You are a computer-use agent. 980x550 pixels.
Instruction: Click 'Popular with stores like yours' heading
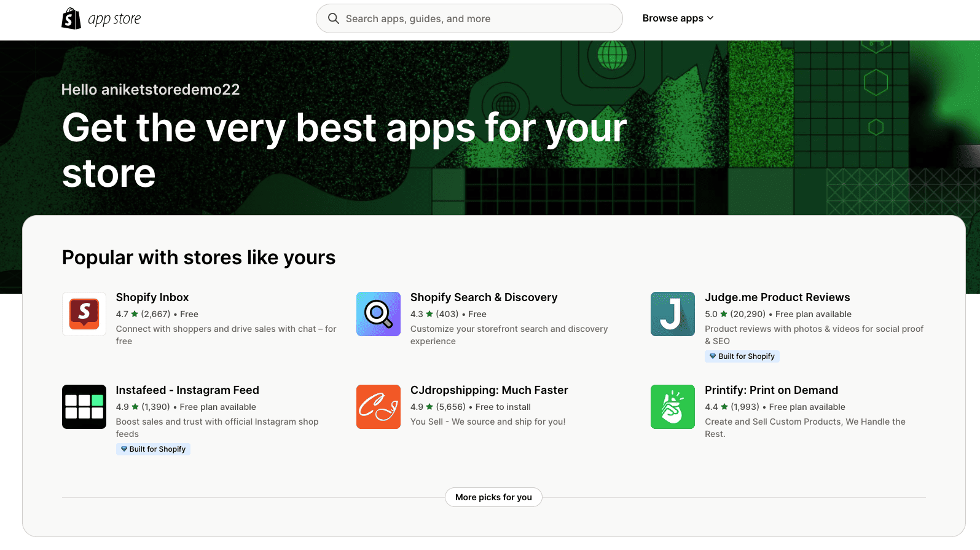pyautogui.click(x=198, y=257)
